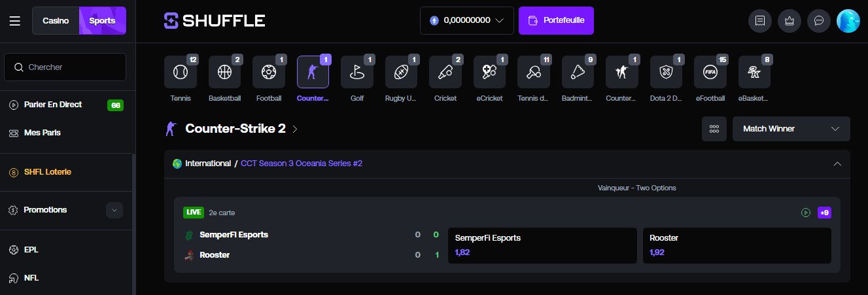
Task: Open the eFootball FIFA icon
Action: click(x=710, y=72)
